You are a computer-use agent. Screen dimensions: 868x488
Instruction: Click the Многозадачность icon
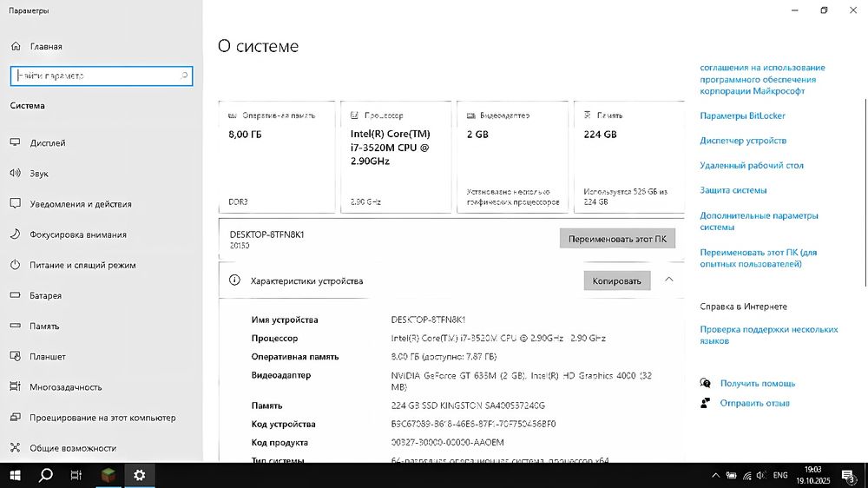16,386
